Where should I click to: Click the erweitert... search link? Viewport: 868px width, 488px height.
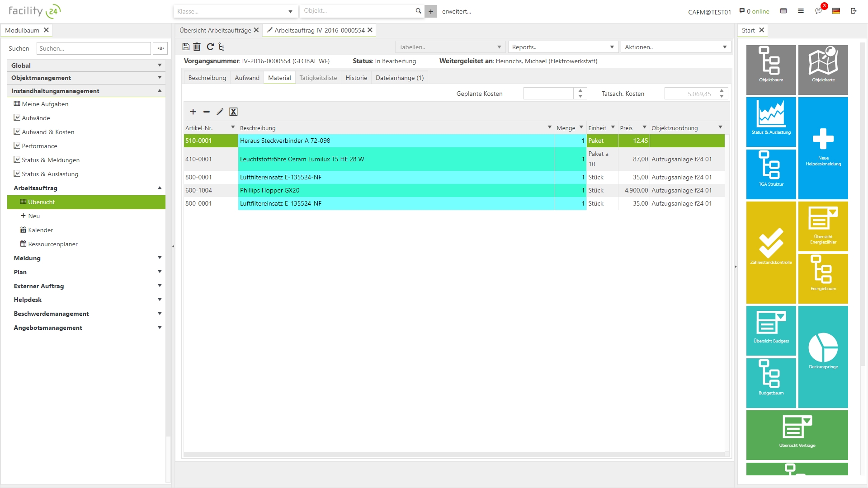coord(456,11)
